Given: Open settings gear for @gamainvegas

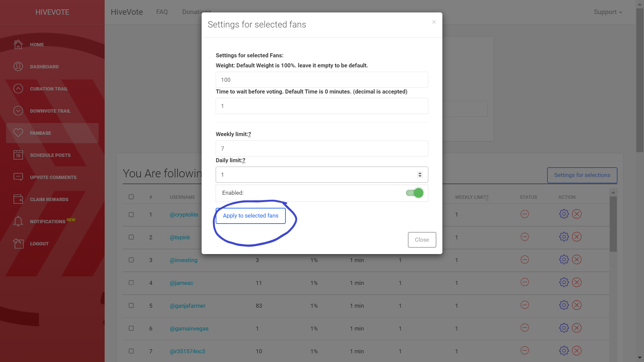Looking at the screenshot, I should tap(564, 328).
